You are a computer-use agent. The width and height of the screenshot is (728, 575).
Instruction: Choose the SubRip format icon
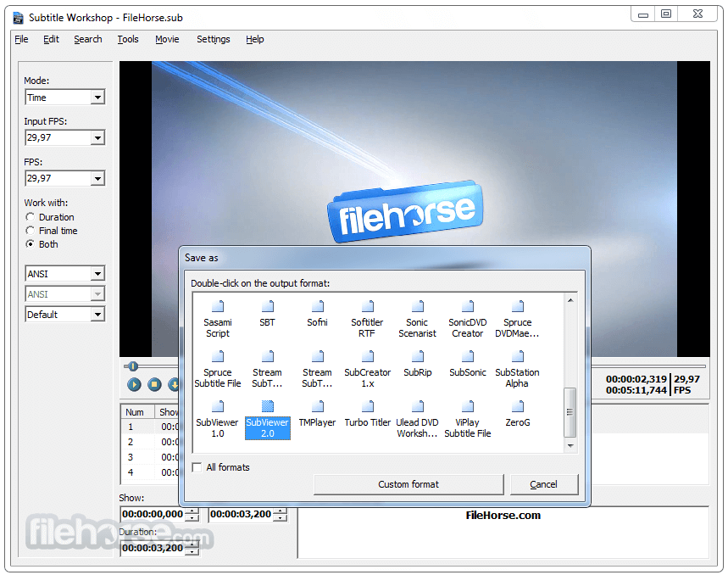418,356
